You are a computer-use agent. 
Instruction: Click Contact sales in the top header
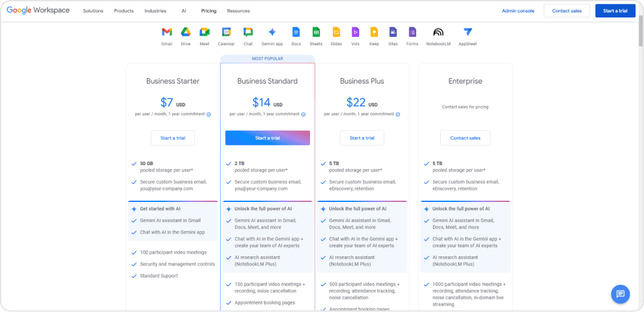[567, 10]
